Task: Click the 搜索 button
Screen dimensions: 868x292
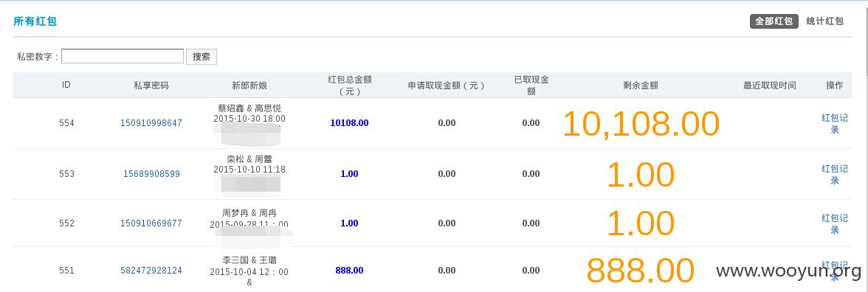Action: tap(201, 56)
